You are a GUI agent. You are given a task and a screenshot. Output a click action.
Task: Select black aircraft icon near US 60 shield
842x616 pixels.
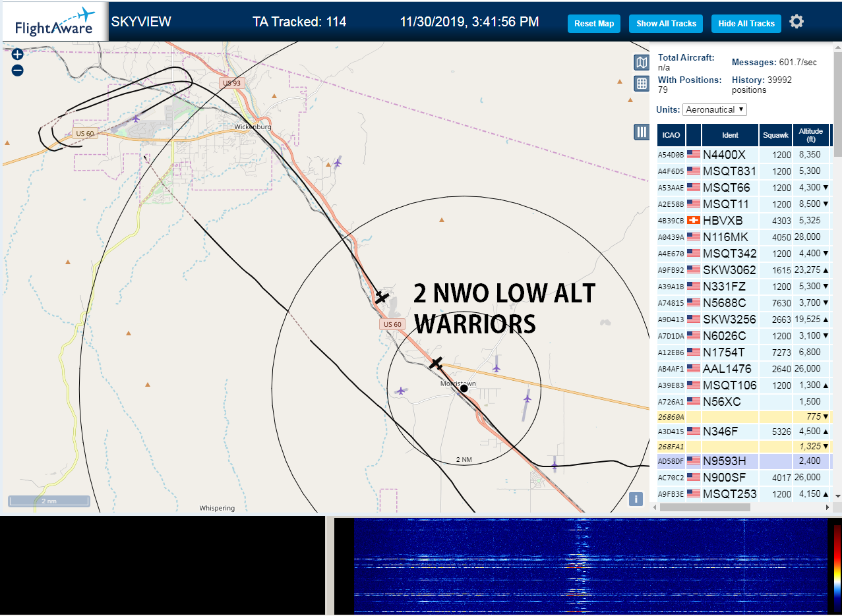tap(382, 296)
